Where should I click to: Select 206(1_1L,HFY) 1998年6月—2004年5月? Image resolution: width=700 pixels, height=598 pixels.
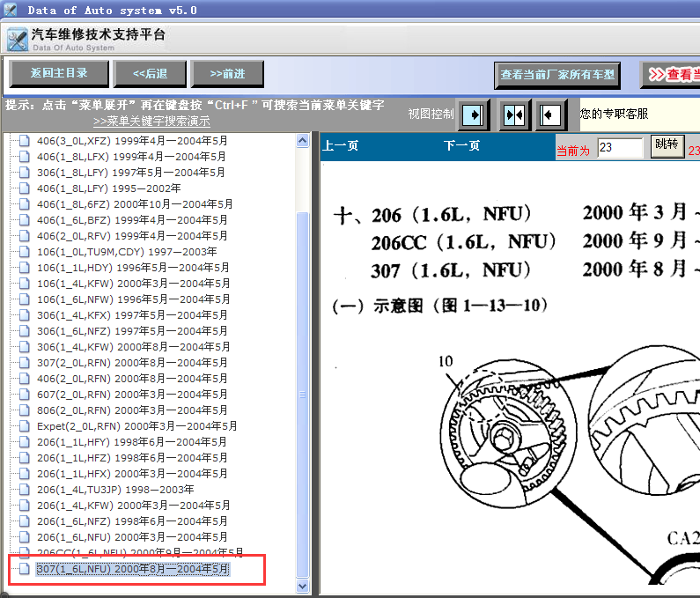point(132,442)
